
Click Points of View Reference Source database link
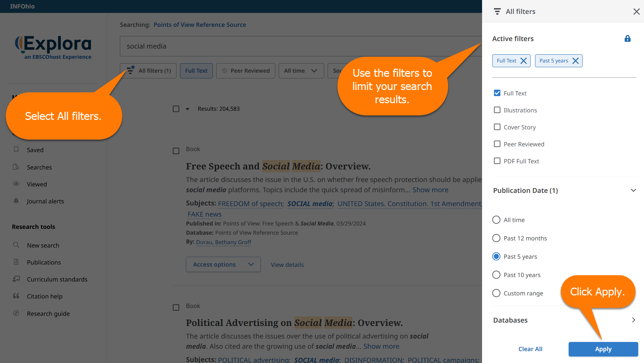pos(256,233)
